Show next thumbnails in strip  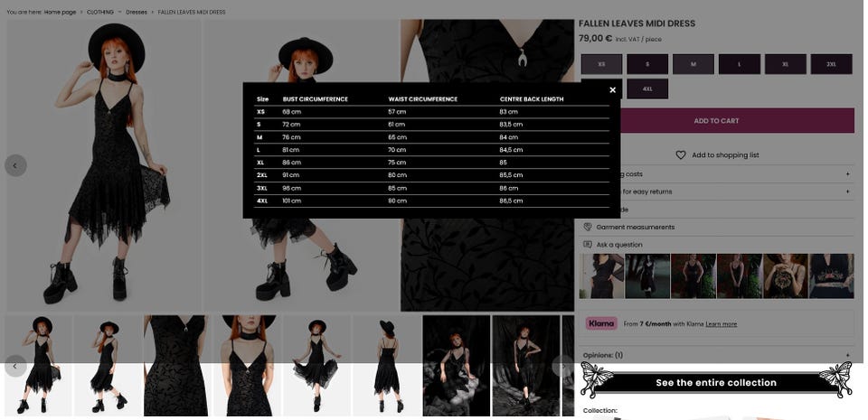click(563, 366)
